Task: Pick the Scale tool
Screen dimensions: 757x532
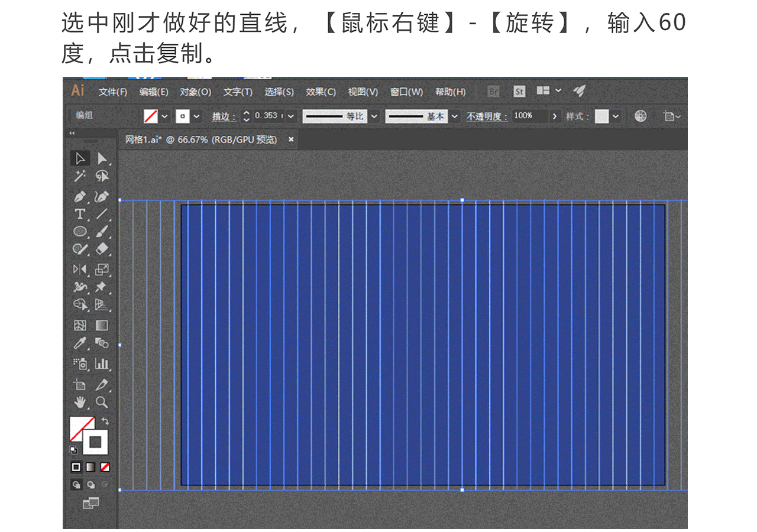Action: (102, 270)
